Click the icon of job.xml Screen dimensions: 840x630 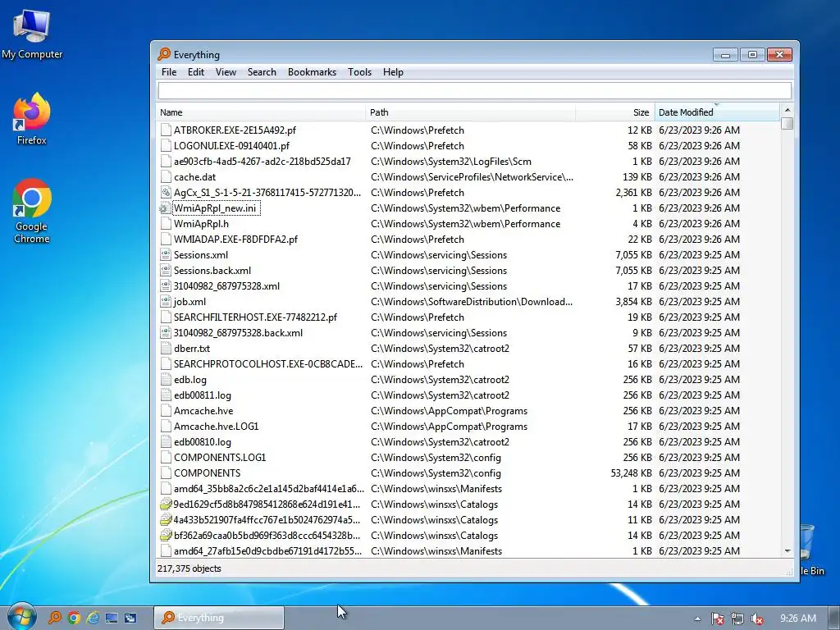pyautogui.click(x=166, y=302)
